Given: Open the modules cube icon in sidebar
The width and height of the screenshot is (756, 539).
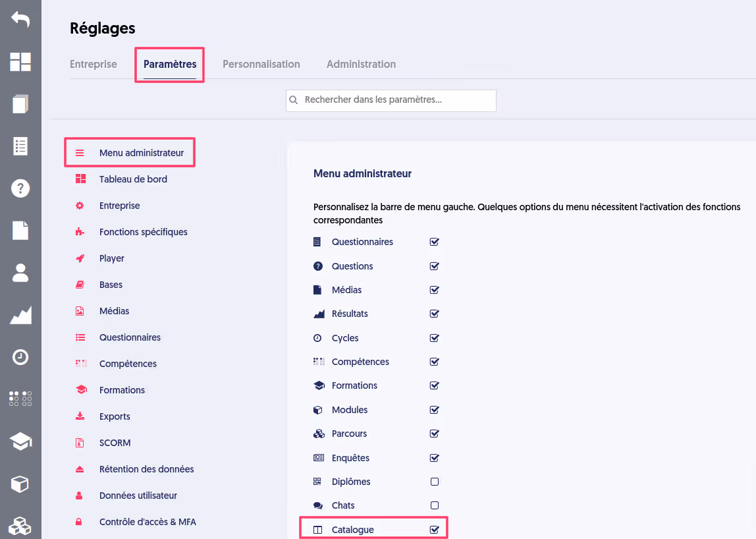Looking at the screenshot, I should [x=20, y=484].
